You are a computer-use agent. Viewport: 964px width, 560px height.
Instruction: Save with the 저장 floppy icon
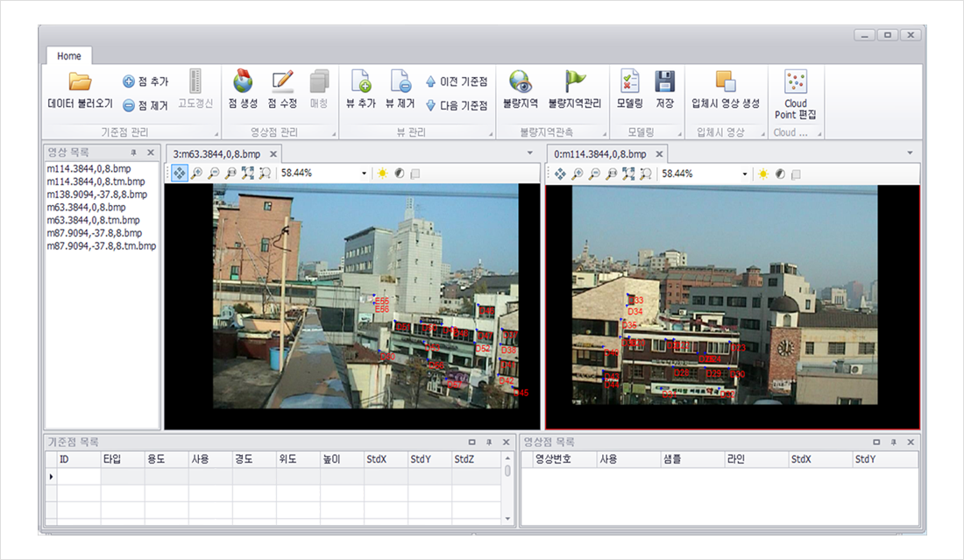(x=664, y=82)
